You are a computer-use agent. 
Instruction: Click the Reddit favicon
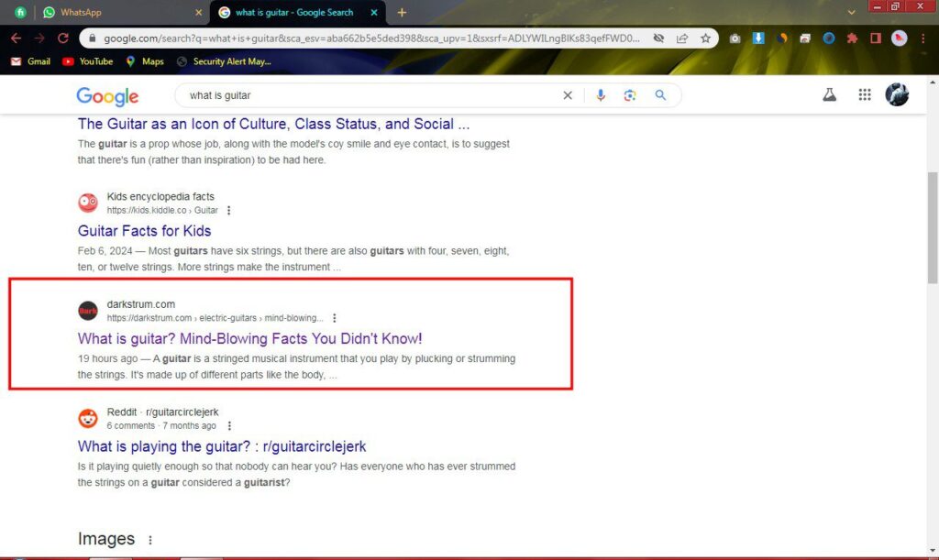point(88,418)
